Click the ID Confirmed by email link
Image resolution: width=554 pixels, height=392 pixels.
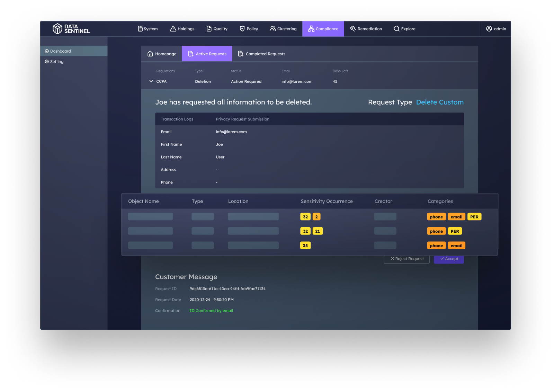coord(211,310)
